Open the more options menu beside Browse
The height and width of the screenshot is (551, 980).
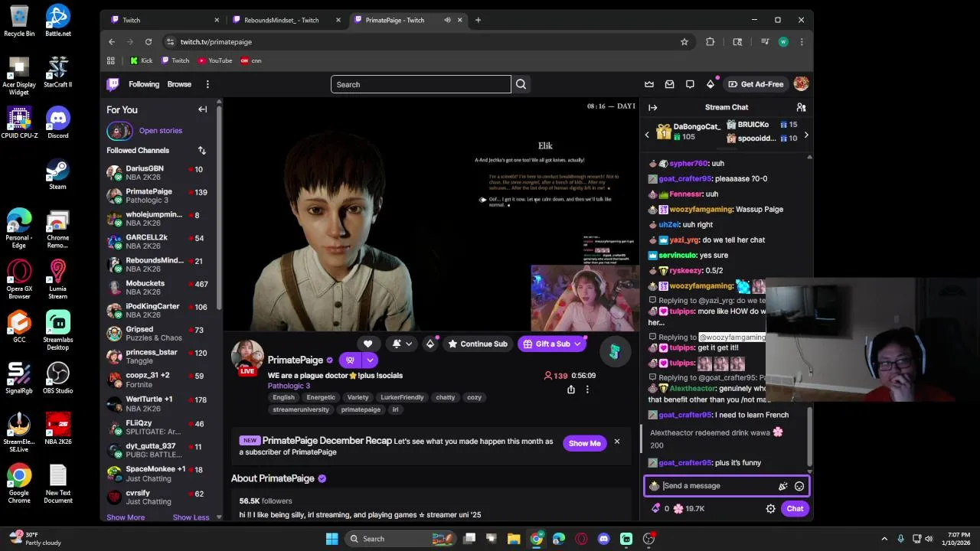click(207, 84)
